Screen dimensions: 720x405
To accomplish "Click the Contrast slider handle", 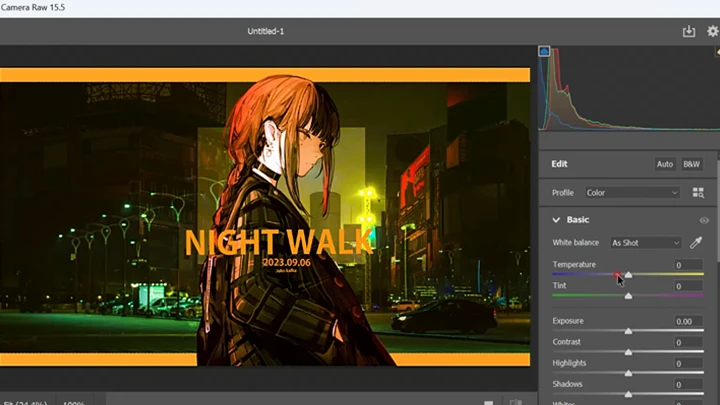I will click(x=628, y=352).
